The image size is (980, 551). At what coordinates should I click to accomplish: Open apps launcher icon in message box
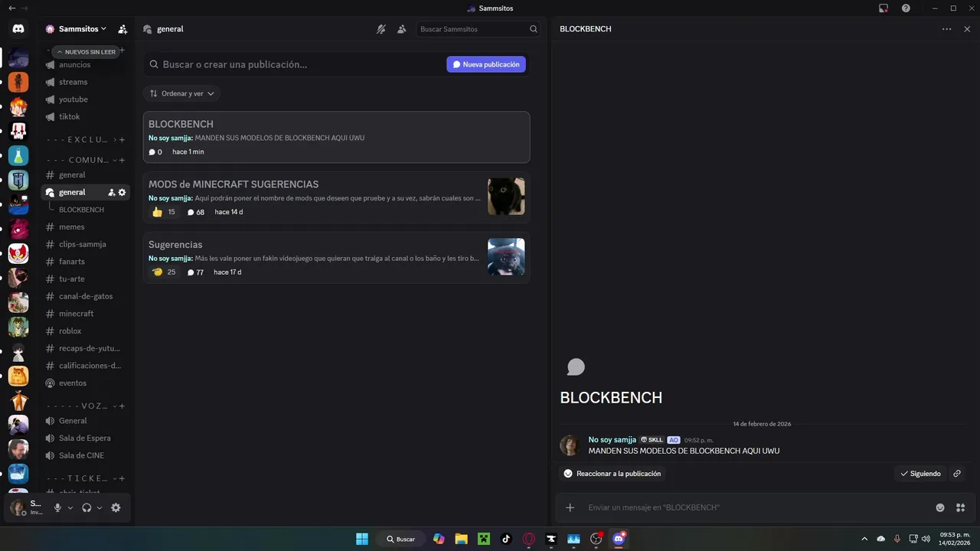[x=961, y=507]
